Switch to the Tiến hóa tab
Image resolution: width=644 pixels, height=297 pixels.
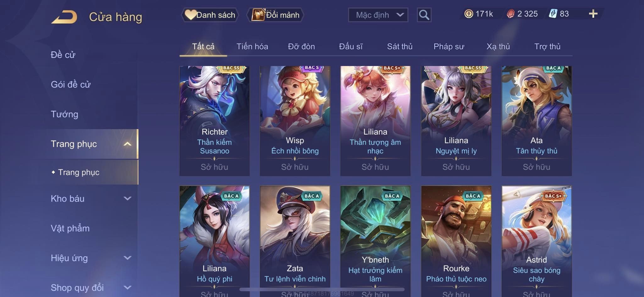click(x=252, y=46)
